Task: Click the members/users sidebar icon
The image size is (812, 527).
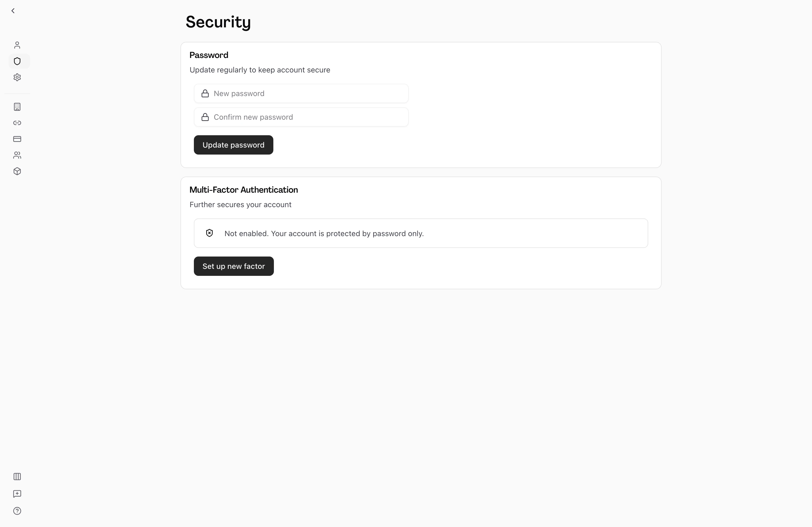Action: coord(17,155)
